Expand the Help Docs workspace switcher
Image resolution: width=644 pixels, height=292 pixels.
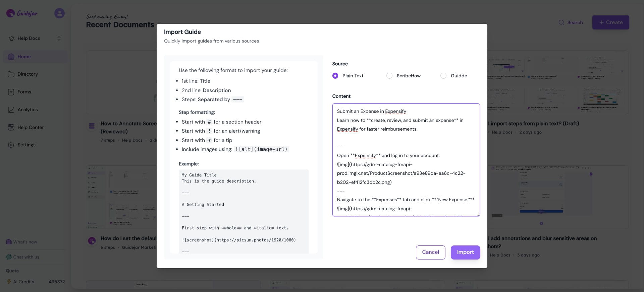(x=59, y=39)
